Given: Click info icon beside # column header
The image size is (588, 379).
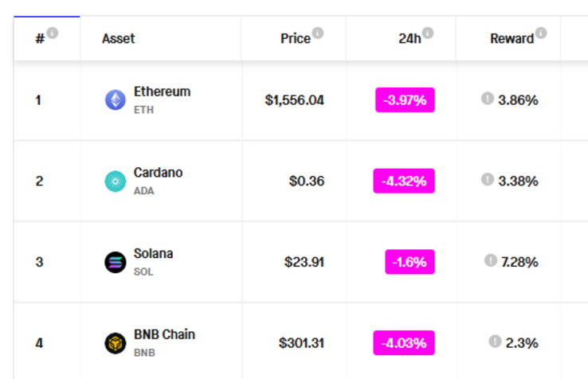Looking at the screenshot, I should coord(53,33).
